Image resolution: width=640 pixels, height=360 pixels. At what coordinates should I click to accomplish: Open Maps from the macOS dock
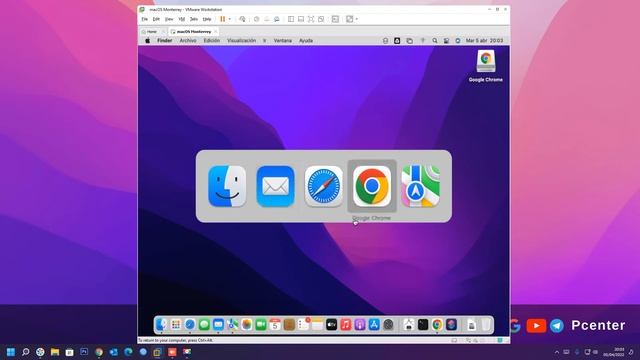[x=233, y=325]
